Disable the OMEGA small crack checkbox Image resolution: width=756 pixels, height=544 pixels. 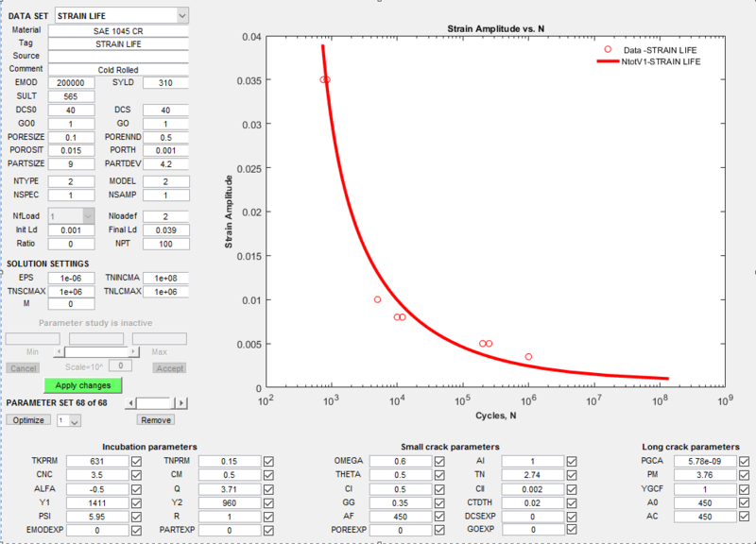coord(438,461)
